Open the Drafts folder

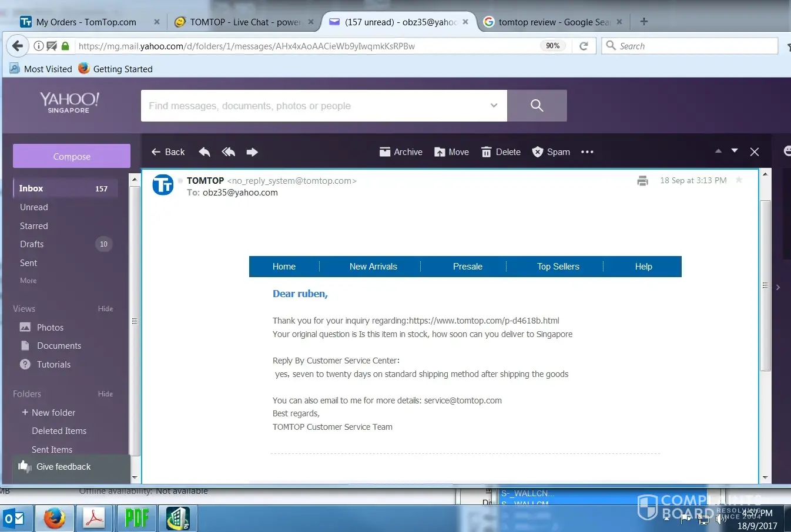(32, 244)
